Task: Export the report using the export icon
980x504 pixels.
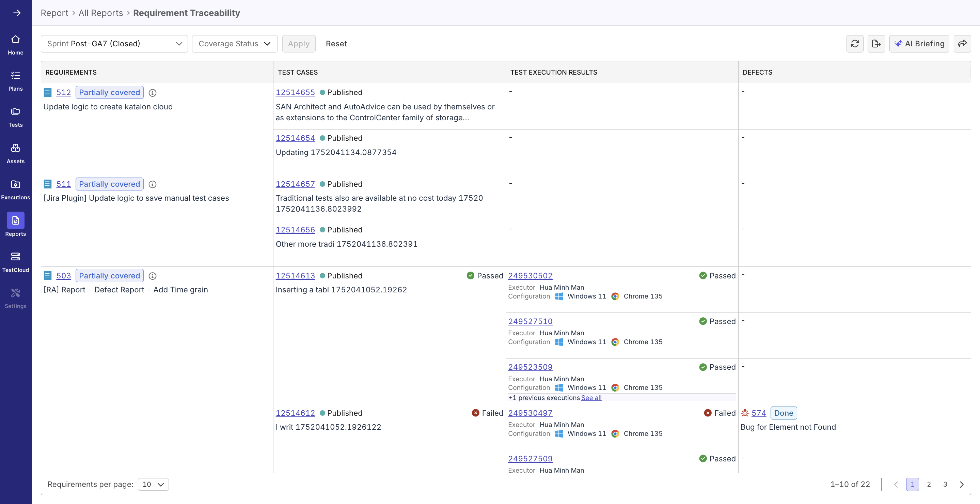Action: 876,43
